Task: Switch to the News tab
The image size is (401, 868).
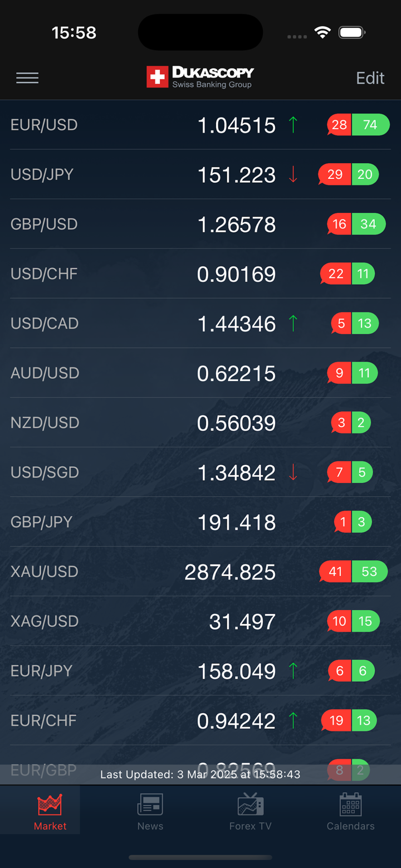Action: pyautogui.click(x=150, y=811)
